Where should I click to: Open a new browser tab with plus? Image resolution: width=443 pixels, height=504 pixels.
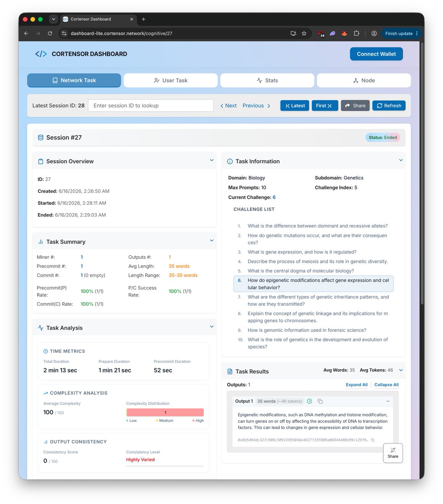[143, 19]
